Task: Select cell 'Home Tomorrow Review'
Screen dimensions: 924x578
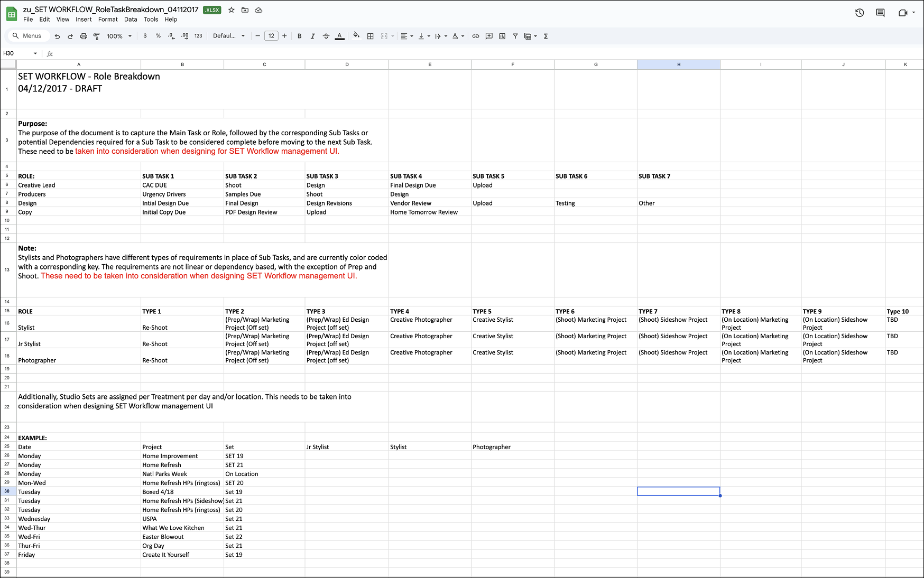Action: (x=430, y=212)
